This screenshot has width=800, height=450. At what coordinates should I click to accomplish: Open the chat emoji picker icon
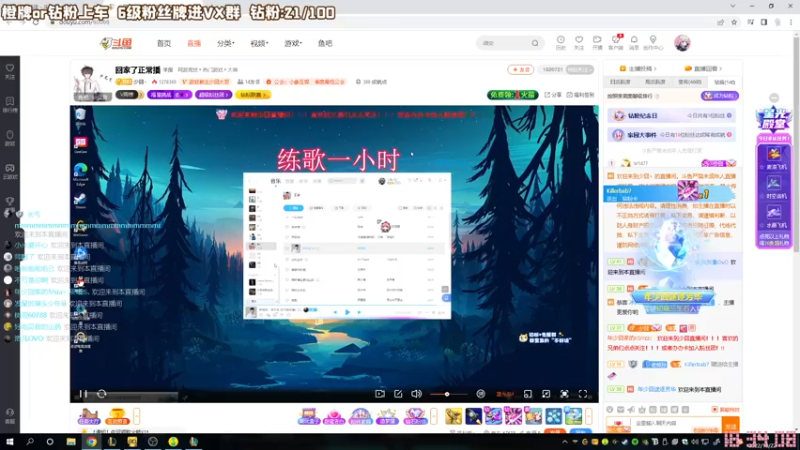click(610, 410)
